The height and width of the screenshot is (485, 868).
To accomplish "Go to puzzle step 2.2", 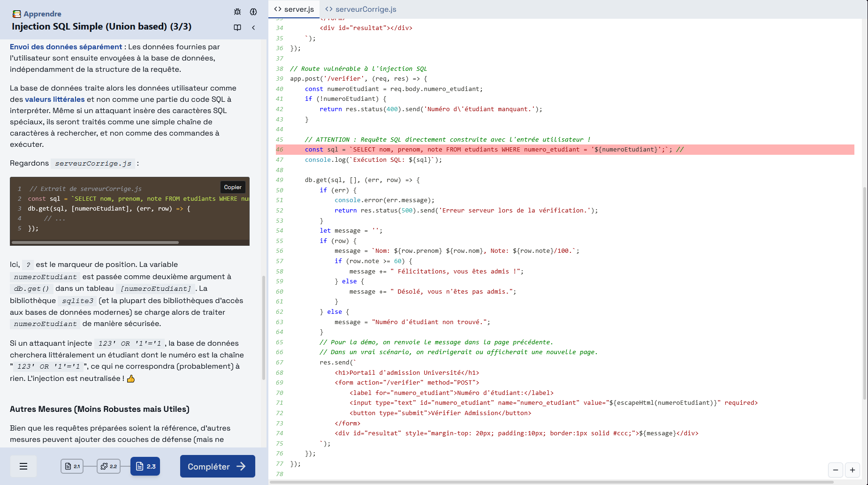I will tap(108, 466).
